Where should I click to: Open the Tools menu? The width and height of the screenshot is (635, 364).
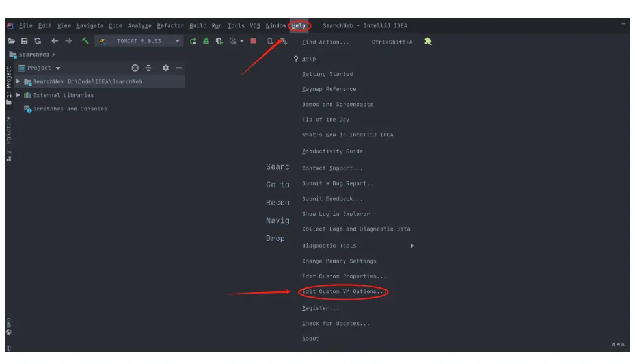(236, 25)
